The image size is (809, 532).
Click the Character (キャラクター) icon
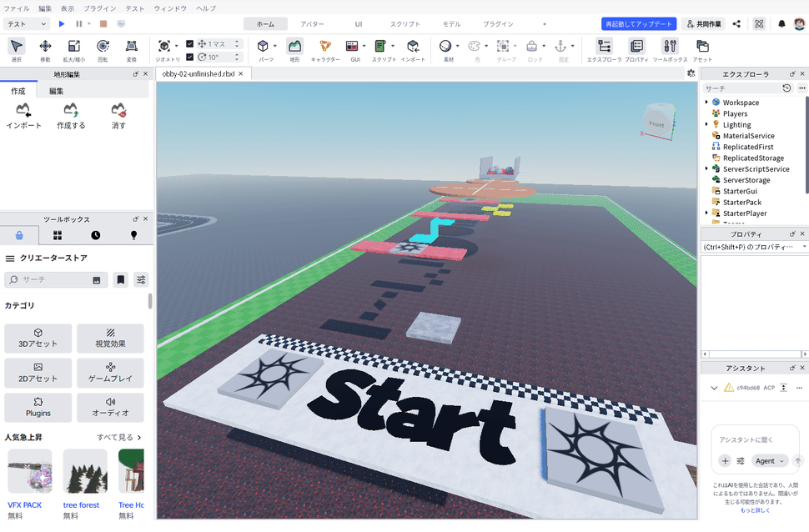tap(325, 46)
